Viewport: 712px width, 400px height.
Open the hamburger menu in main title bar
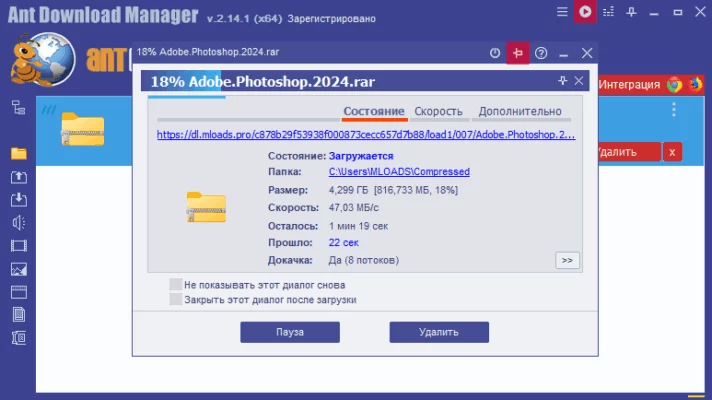[x=562, y=12]
